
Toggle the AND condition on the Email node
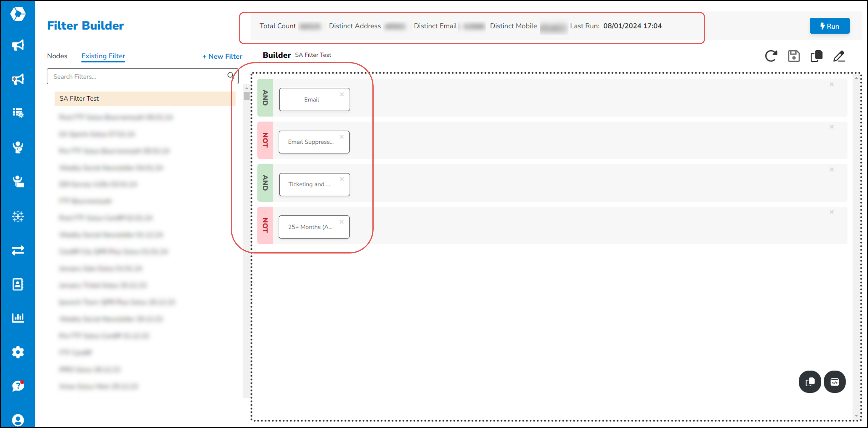(265, 99)
